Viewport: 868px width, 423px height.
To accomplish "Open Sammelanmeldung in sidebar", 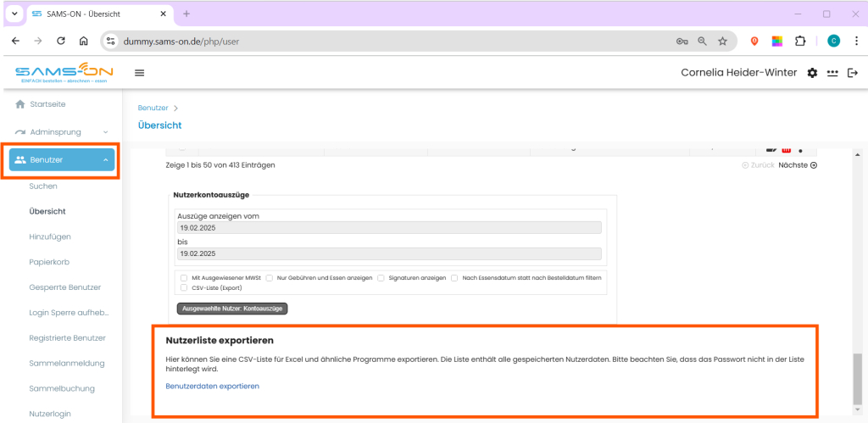I will point(67,363).
